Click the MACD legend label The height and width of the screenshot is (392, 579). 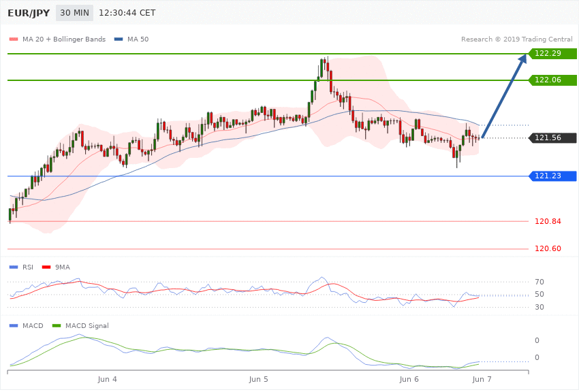pos(33,325)
